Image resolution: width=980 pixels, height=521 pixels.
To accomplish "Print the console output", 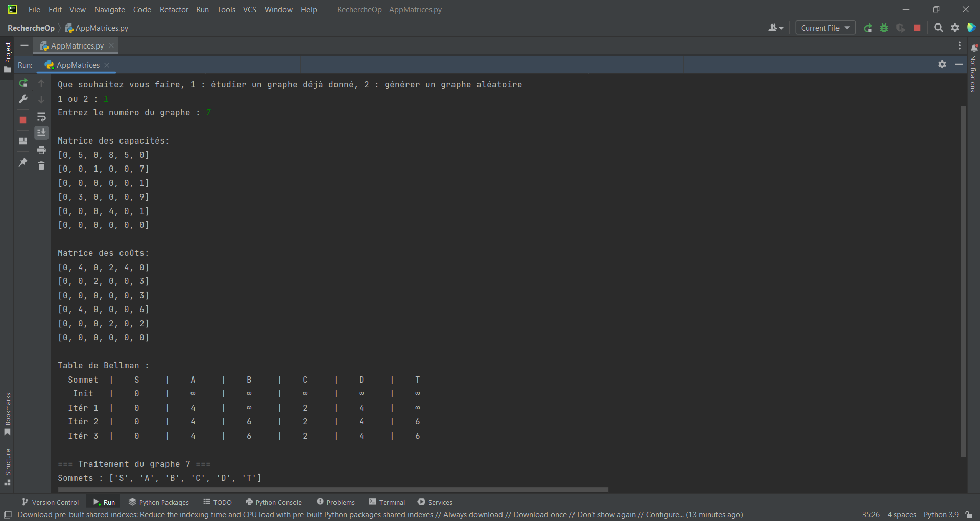I will point(41,150).
